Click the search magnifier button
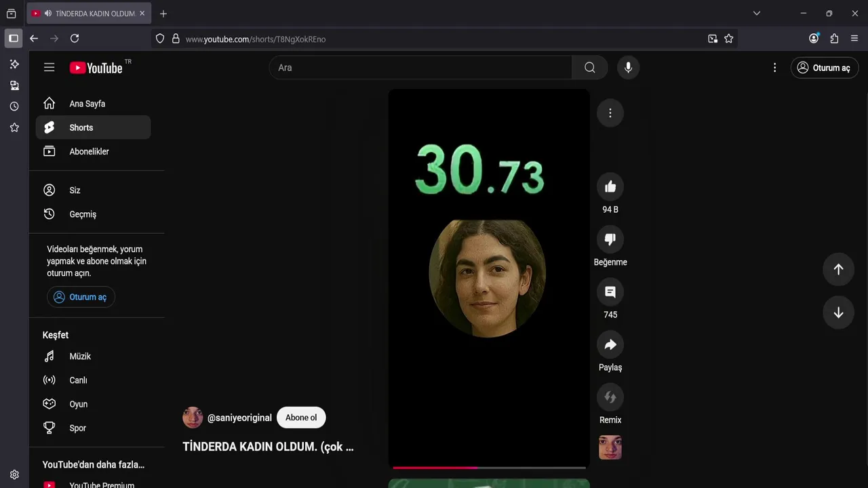The width and height of the screenshot is (868, 488). click(x=589, y=67)
